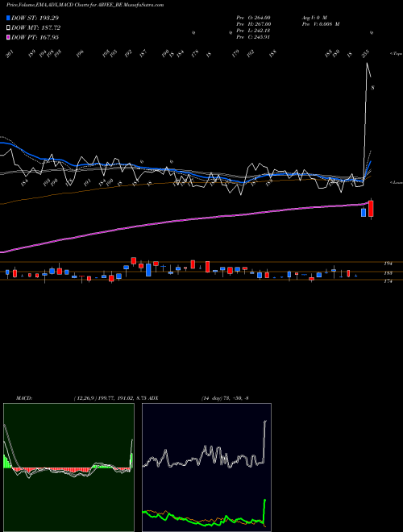Click the 'Pre H: 267.60' value
This screenshot has height=532, width=403.
point(253,24)
